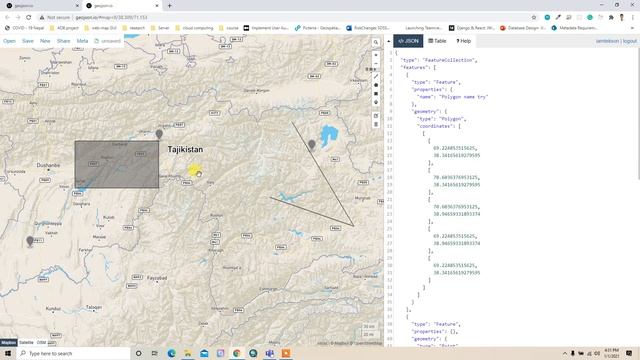The height and width of the screenshot is (360, 640).
Task: Open the ADB project bookmark folder
Action: (x=64, y=28)
